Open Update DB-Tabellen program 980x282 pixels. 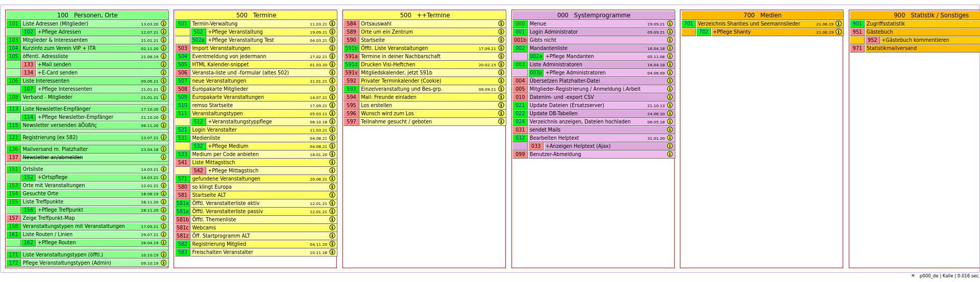(x=553, y=114)
